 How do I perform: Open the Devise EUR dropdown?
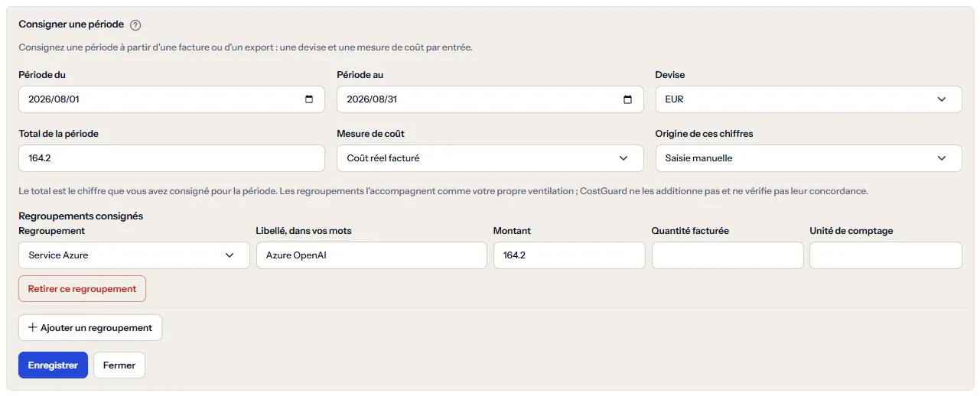point(809,99)
